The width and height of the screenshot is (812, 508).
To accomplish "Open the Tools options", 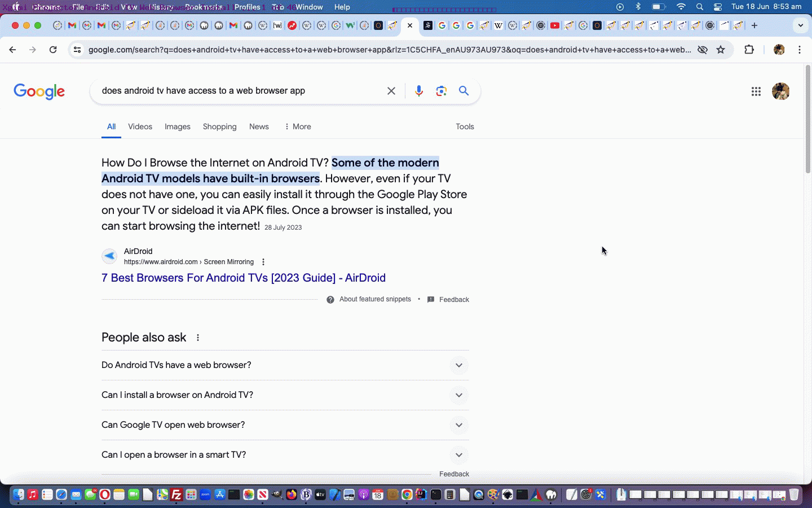I will pyautogui.click(x=465, y=126).
